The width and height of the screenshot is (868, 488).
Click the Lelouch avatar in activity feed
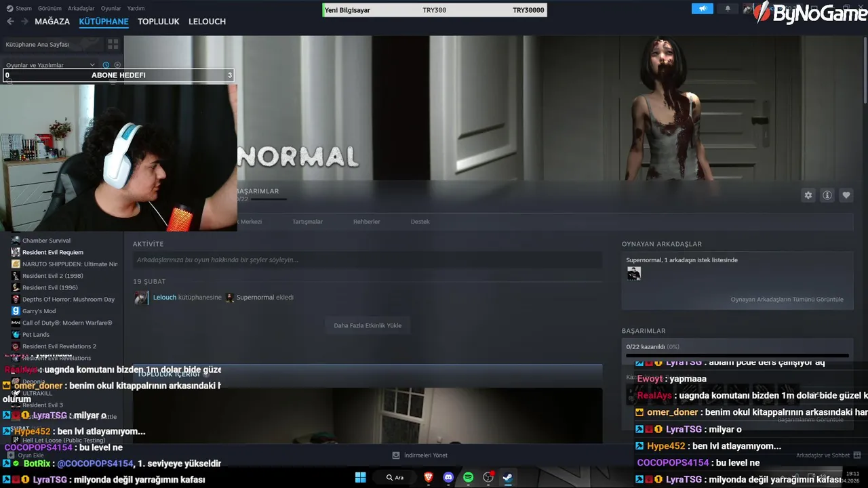pyautogui.click(x=141, y=298)
